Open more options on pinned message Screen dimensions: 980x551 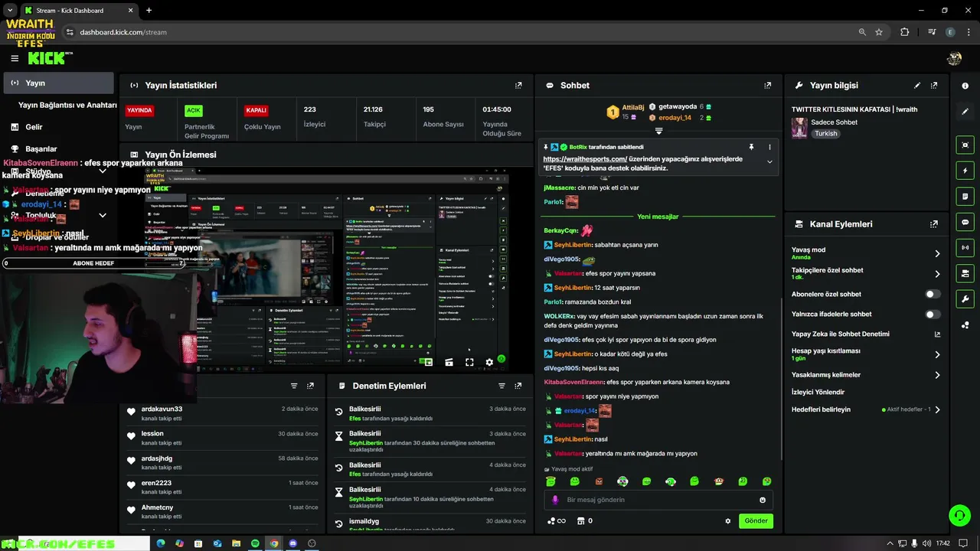769,147
